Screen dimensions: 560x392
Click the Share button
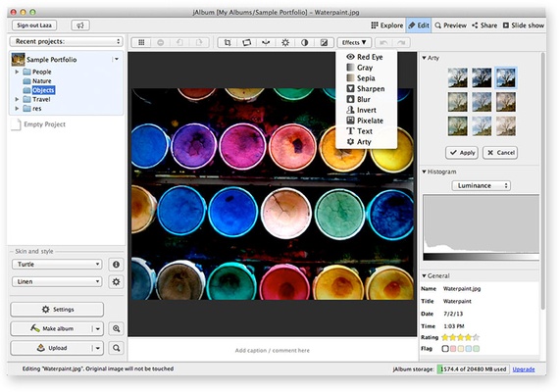[x=484, y=25]
